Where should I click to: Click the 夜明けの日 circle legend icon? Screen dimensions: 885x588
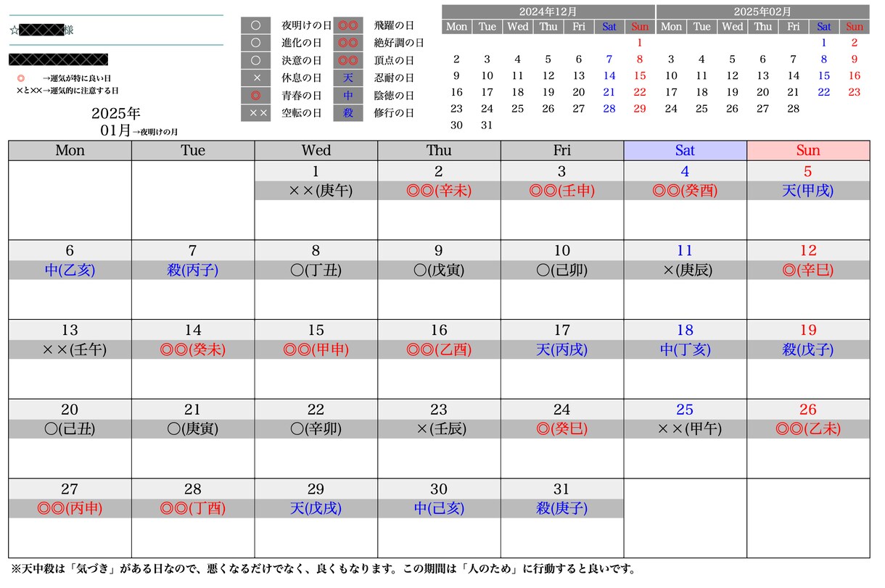255,25
